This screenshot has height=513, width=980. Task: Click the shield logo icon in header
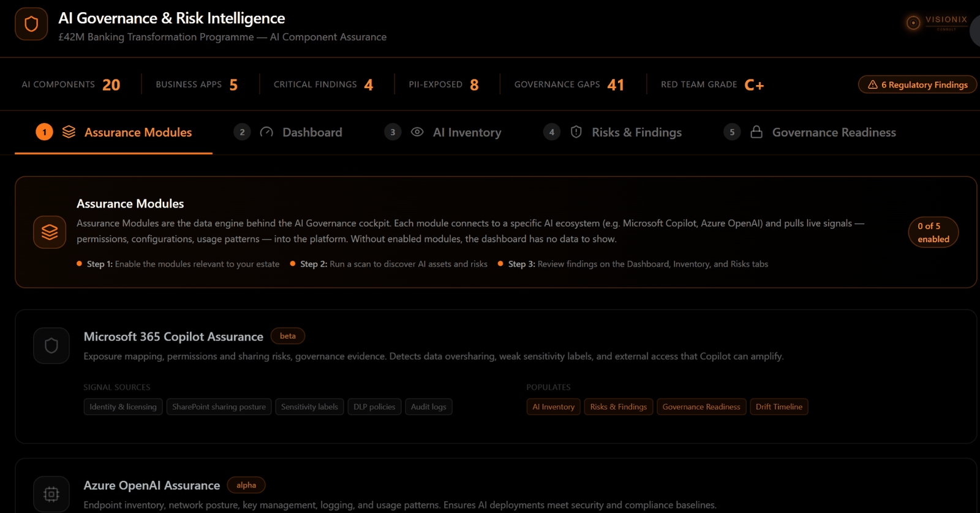[x=31, y=24]
